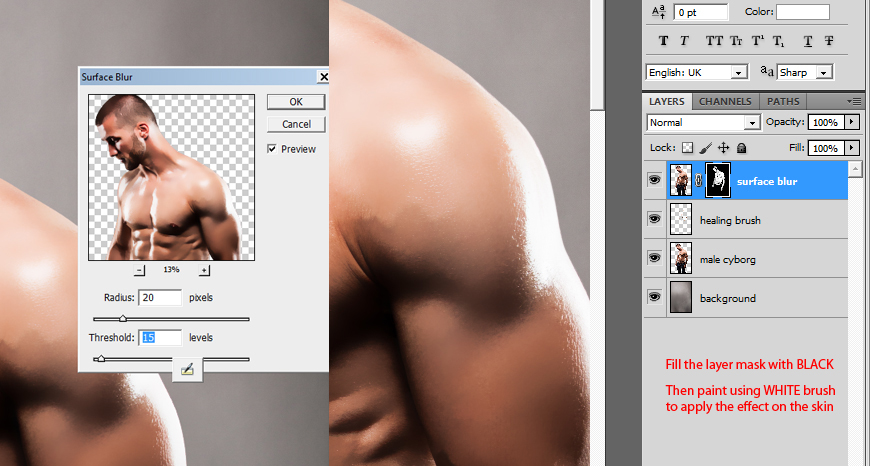Screen dimensions: 870x466
Task: Select the surface blur layer mask thumbnail
Action: coord(718,180)
